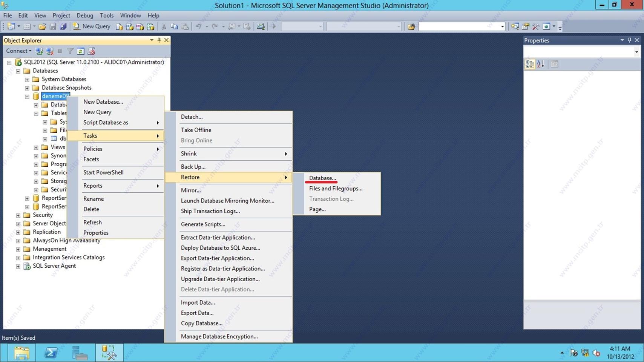
Task: Click the red-X script icon in Object Explorer
Action: coord(91,51)
